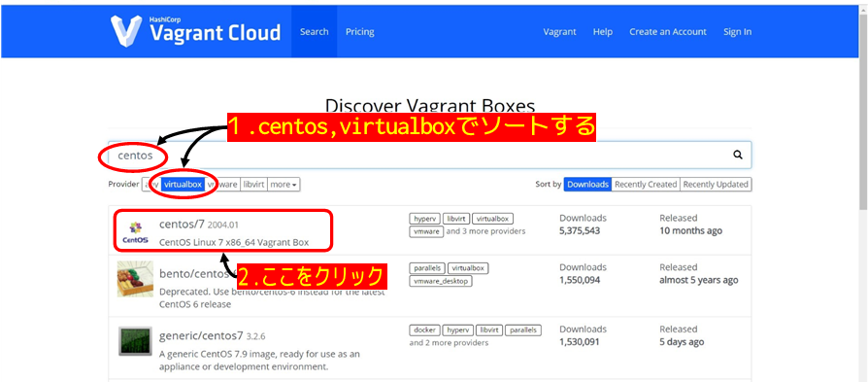Sort results by Recently Updated
Screen dimensions: 868x382
pyautogui.click(x=716, y=184)
